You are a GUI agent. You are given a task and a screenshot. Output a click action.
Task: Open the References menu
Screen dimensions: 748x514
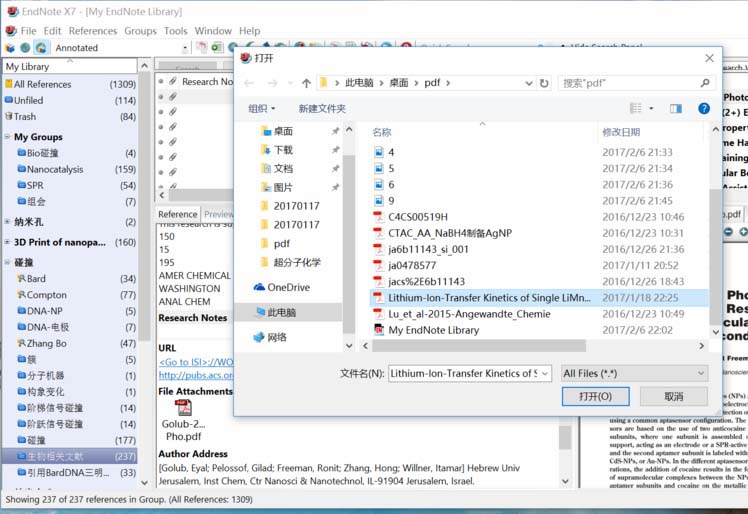pos(92,31)
